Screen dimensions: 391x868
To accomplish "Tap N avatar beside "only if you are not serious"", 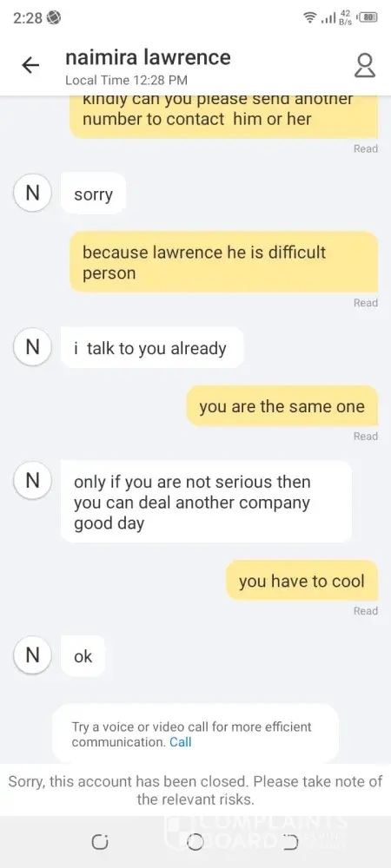I will click(x=33, y=480).
